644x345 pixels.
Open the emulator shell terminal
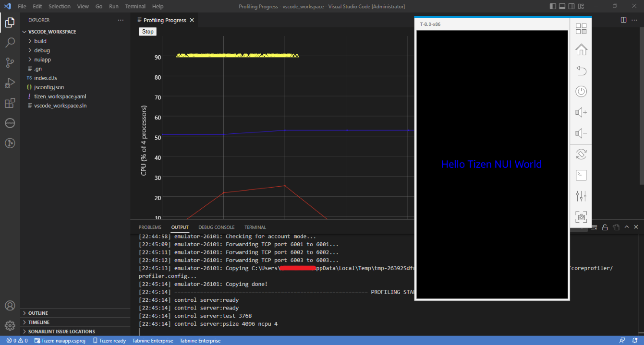pyautogui.click(x=581, y=175)
